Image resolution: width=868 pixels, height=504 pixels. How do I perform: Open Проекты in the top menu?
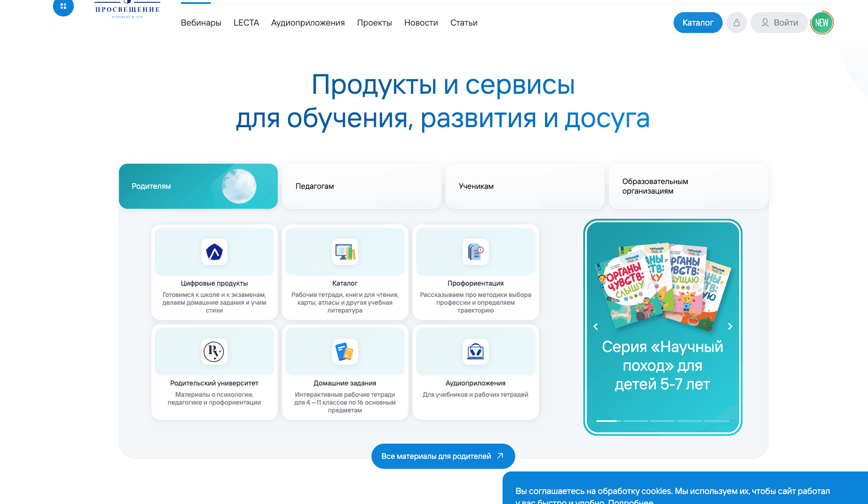tap(375, 23)
